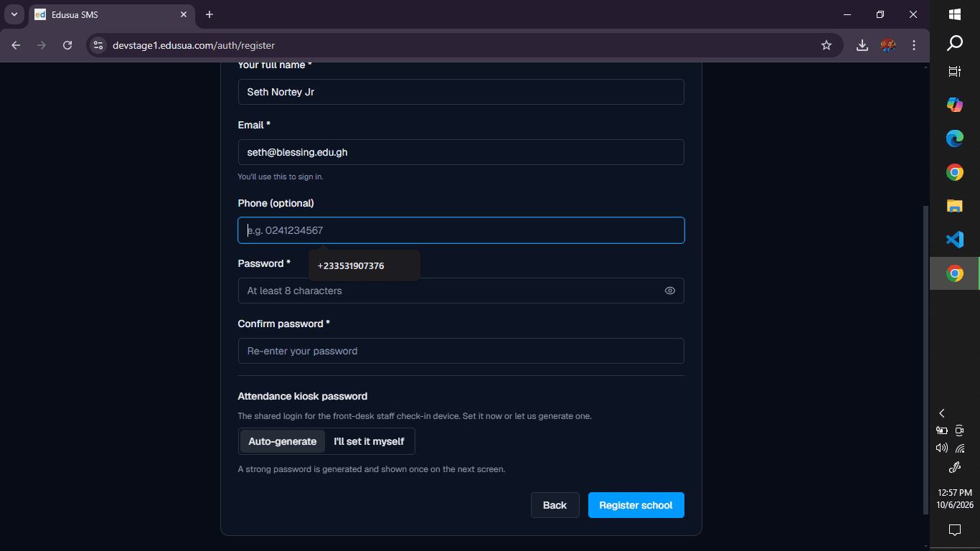The height and width of the screenshot is (551, 980).
Task: Open Task View on the taskbar
Action: click(955, 71)
